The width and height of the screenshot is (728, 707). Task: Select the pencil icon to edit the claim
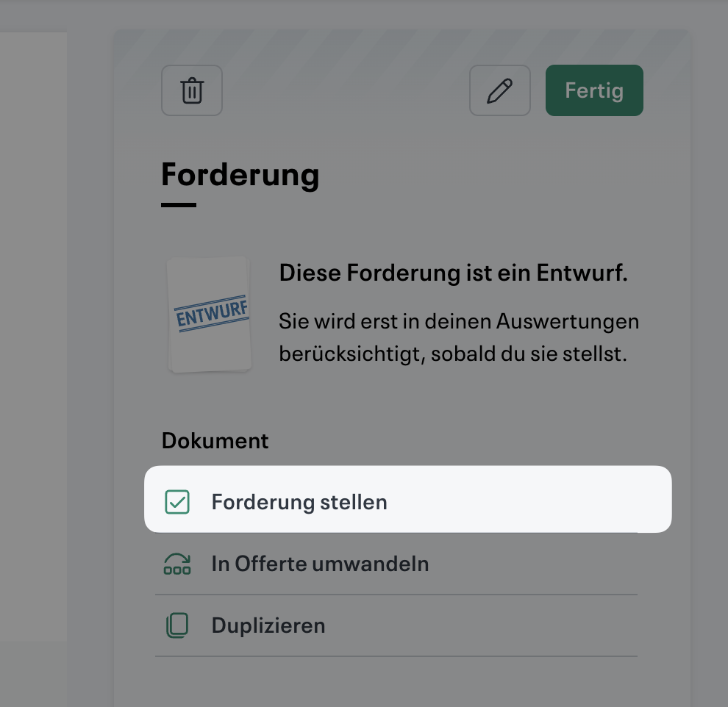click(499, 90)
